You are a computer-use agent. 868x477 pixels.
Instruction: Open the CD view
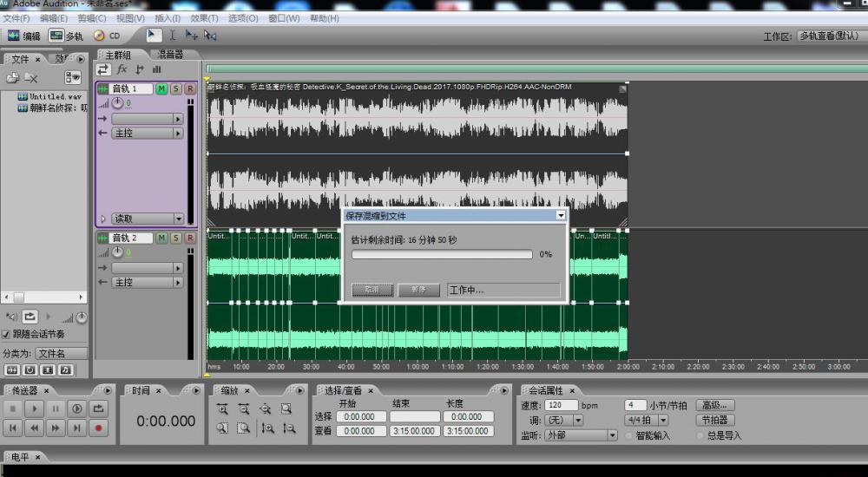tap(107, 36)
